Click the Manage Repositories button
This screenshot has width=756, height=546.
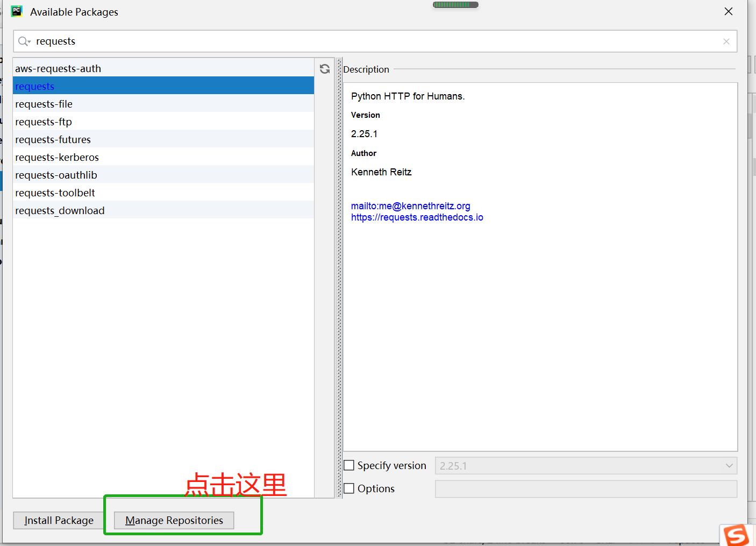click(x=174, y=520)
